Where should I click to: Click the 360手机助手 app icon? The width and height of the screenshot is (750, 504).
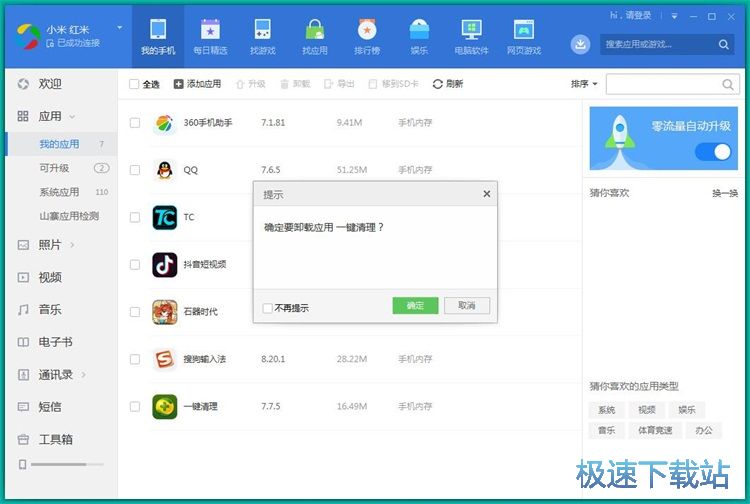(164, 123)
